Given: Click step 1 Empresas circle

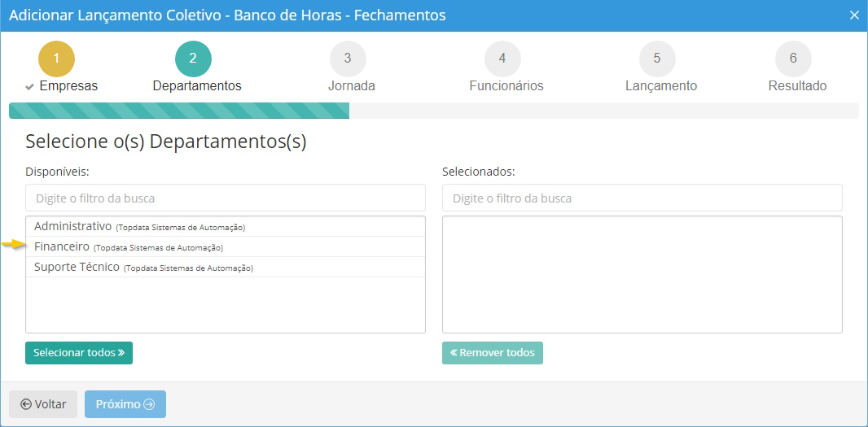Looking at the screenshot, I should click(x=56, y=59).
